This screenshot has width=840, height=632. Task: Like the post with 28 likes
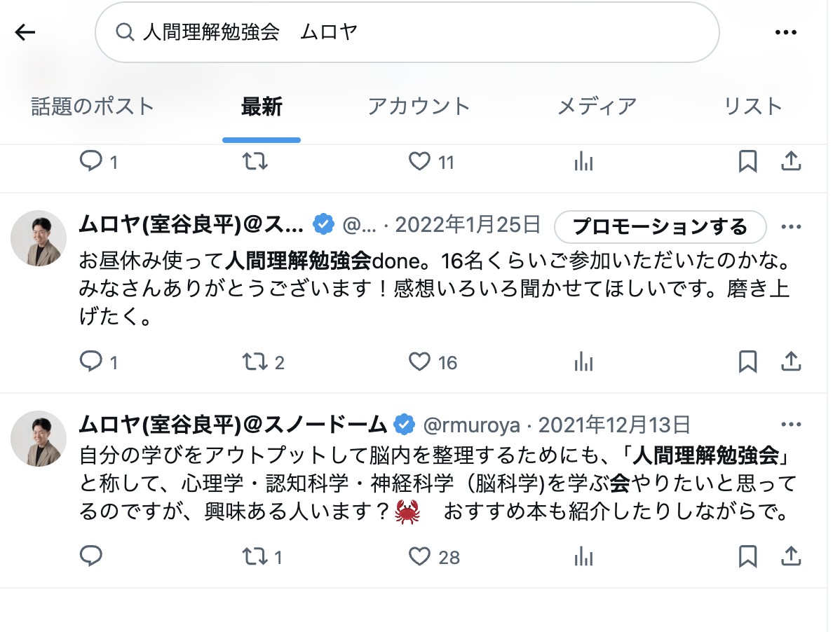pyautogui.click(x=420, y=557)
